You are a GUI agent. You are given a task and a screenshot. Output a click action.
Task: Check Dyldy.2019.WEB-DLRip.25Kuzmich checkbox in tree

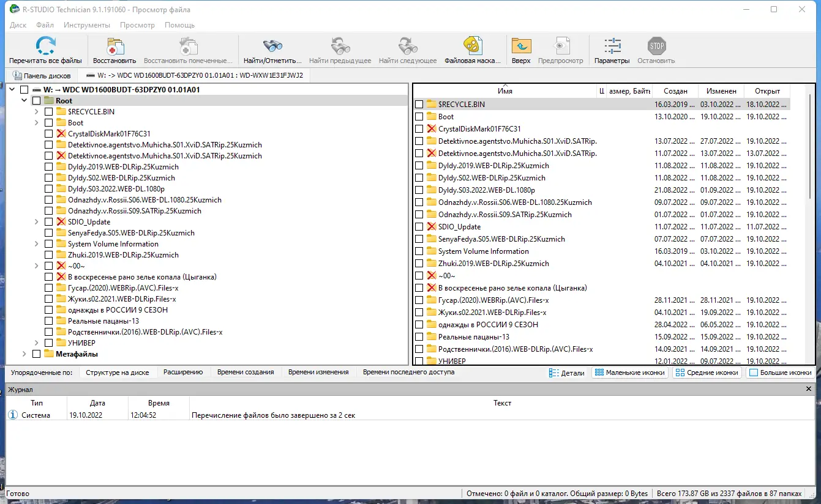coord(48,167)
